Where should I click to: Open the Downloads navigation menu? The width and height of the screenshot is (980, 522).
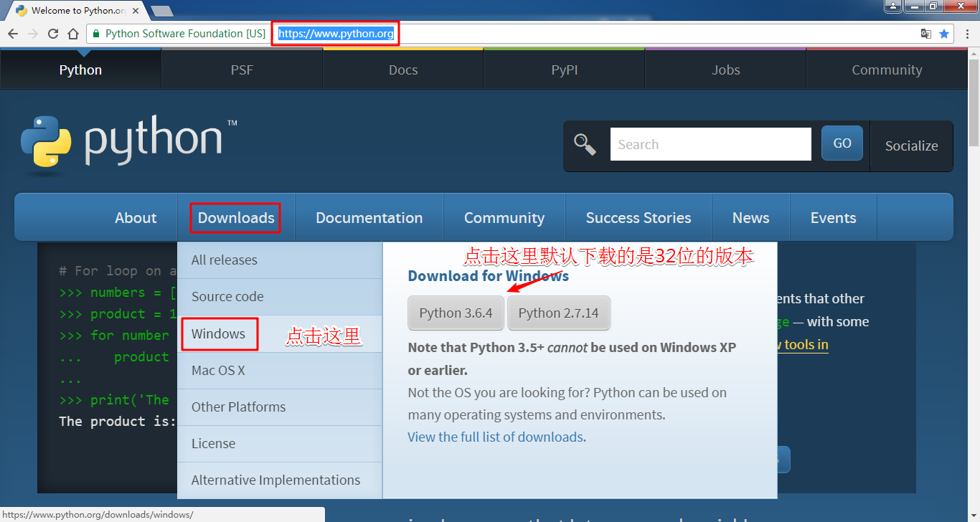[x=236, y=218]
